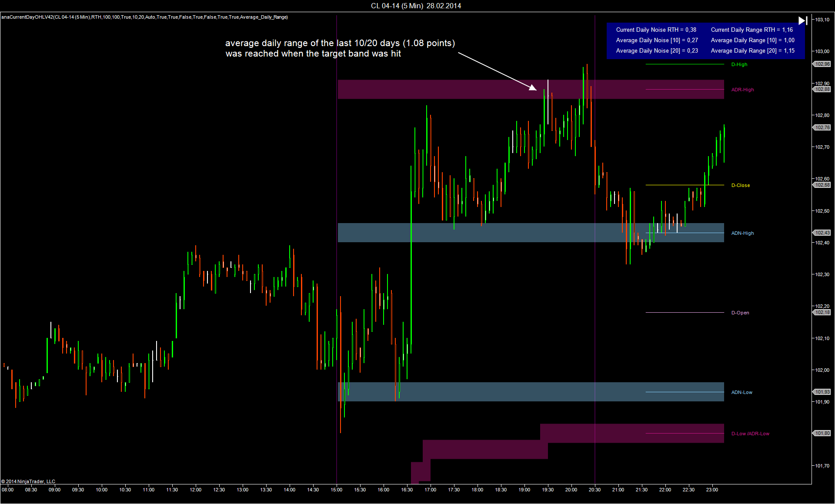Click the 102,76 current price marker
This screenshot has height=504, width=835.
click(x=822, y=127)
